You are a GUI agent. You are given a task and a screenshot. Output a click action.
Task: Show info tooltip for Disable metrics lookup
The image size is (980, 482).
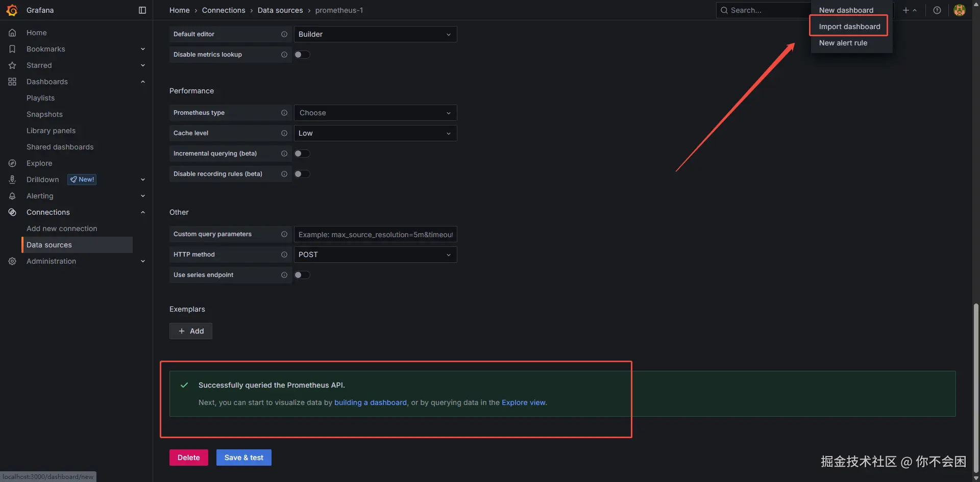pyautogui.click(x=284, y=55)
